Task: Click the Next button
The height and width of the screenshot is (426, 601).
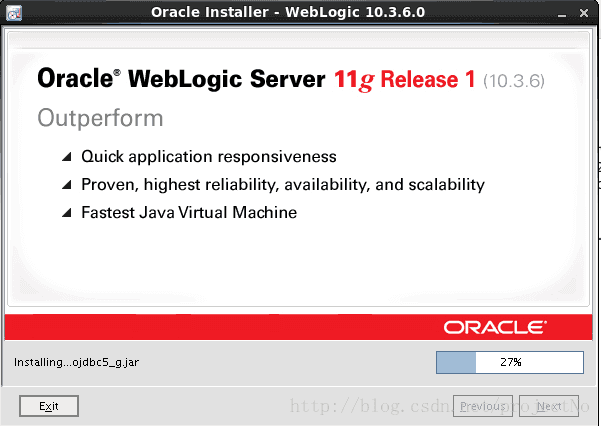Action: 548,406
